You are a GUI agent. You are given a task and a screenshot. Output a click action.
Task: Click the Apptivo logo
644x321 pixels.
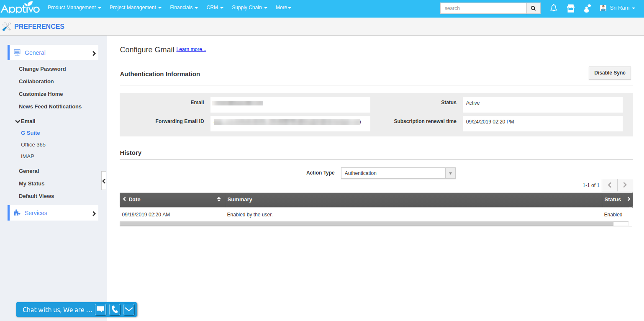coord(20,8)
